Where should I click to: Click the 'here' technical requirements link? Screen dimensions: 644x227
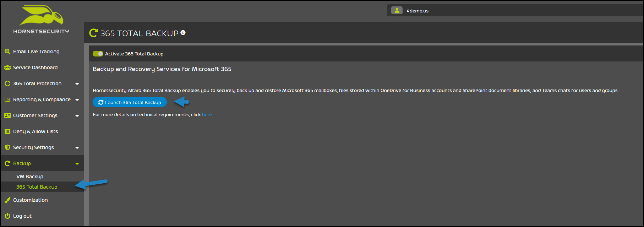tap(207, 115)
